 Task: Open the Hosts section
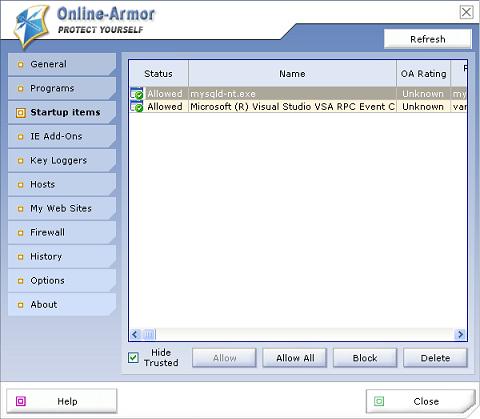click(62, 184)
